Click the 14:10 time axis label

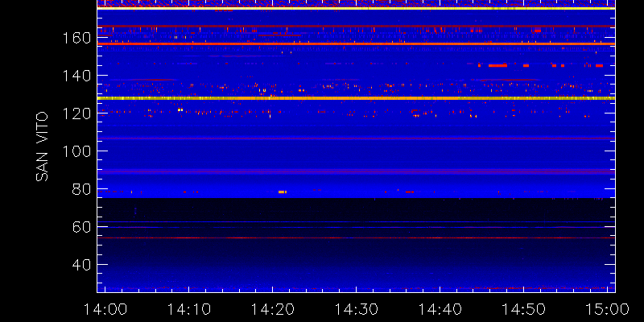[188, 309]
